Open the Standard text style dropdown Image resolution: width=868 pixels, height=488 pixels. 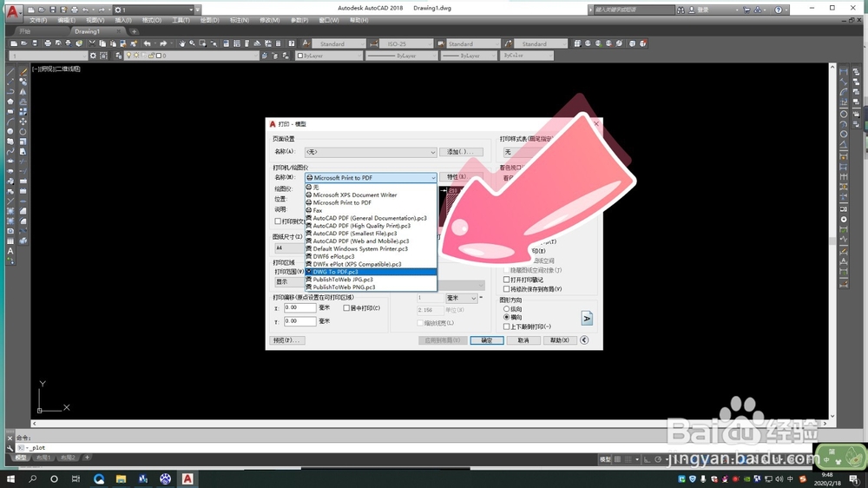339,43
